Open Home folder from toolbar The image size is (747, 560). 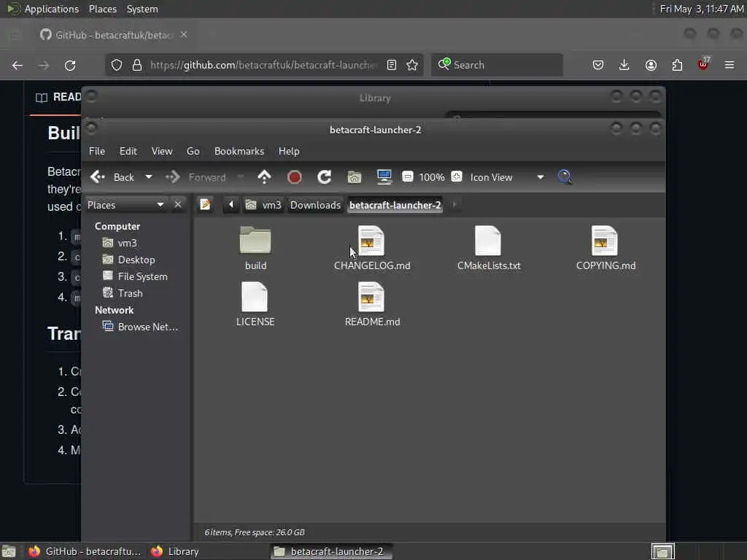pyautogui.click(x=355, y=177)
